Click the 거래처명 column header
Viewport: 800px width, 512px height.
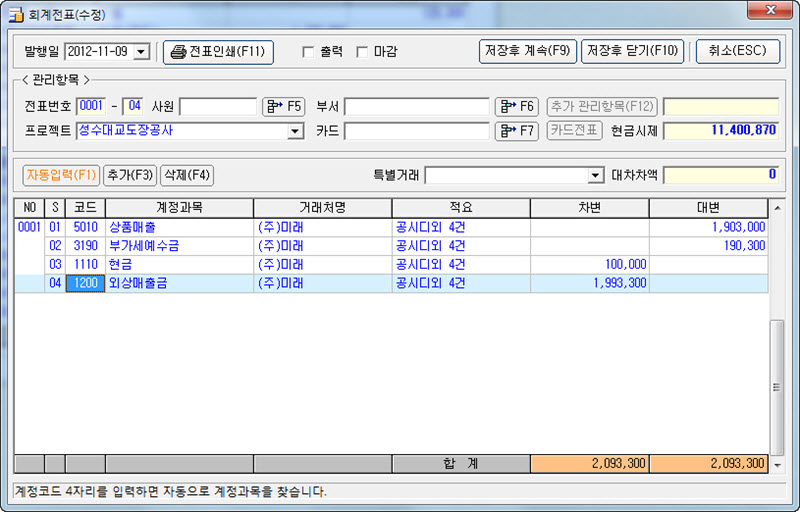(x=322, y=208)
